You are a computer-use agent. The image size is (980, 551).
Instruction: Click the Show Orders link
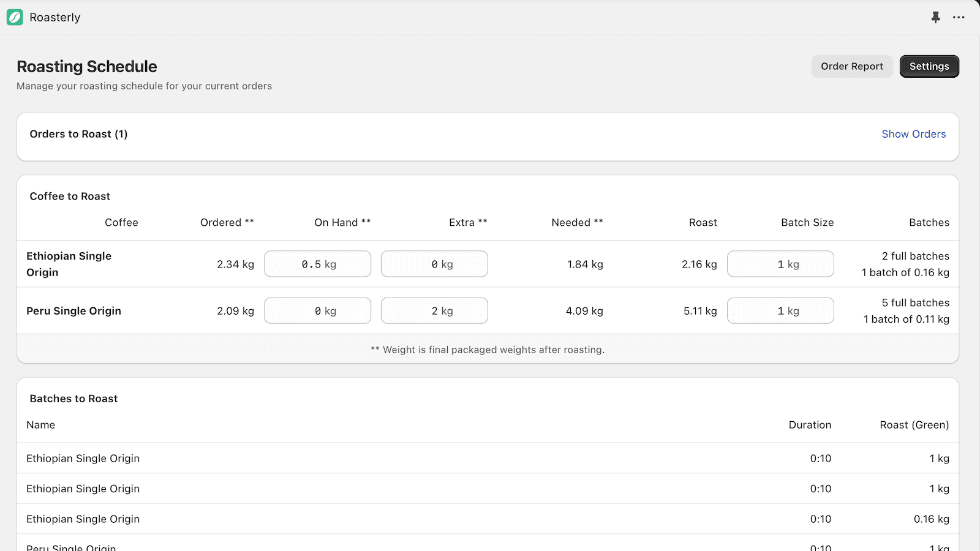pos(914,134)
